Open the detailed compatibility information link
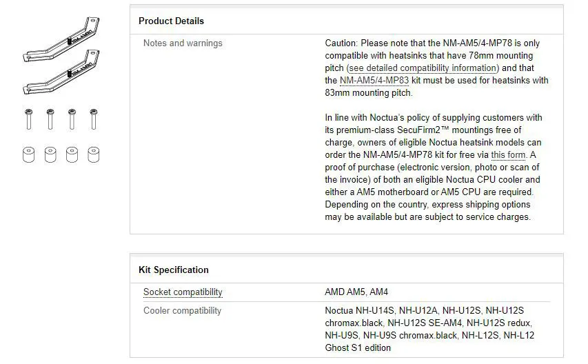Viewport: 588px width, 364px height. tap(423, 68)
